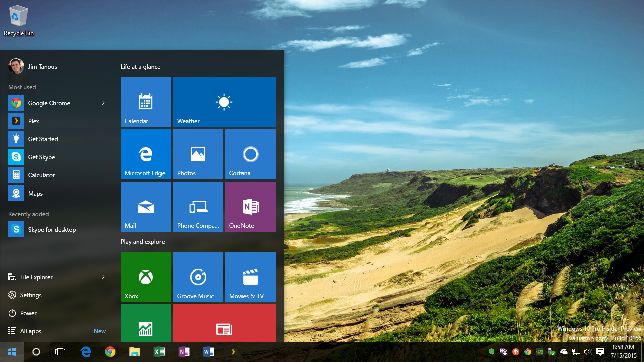
Task: Expand the File Explorer chevron
Action: (103, 277)
